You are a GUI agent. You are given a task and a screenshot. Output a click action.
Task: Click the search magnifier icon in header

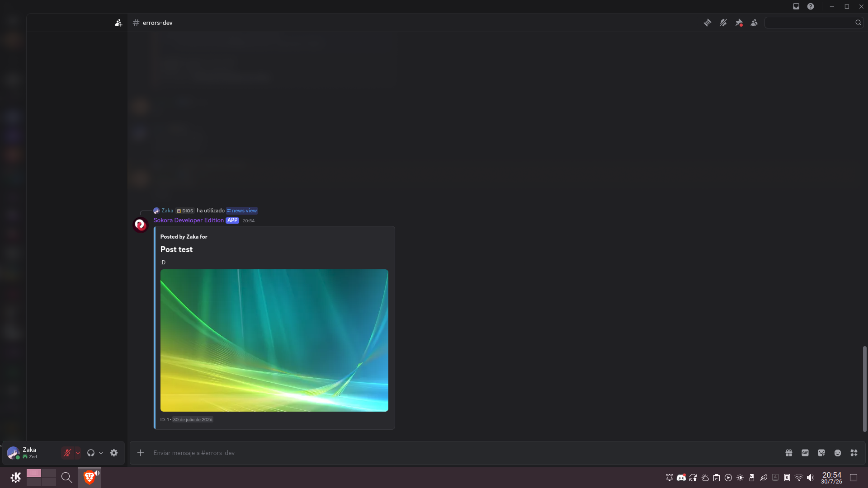(858, 23)
